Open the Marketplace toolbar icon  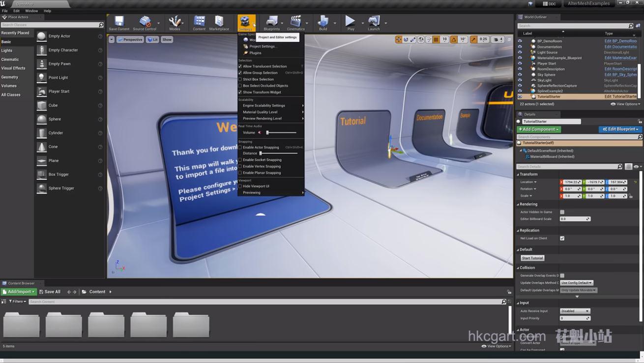(x=219, y=23)
